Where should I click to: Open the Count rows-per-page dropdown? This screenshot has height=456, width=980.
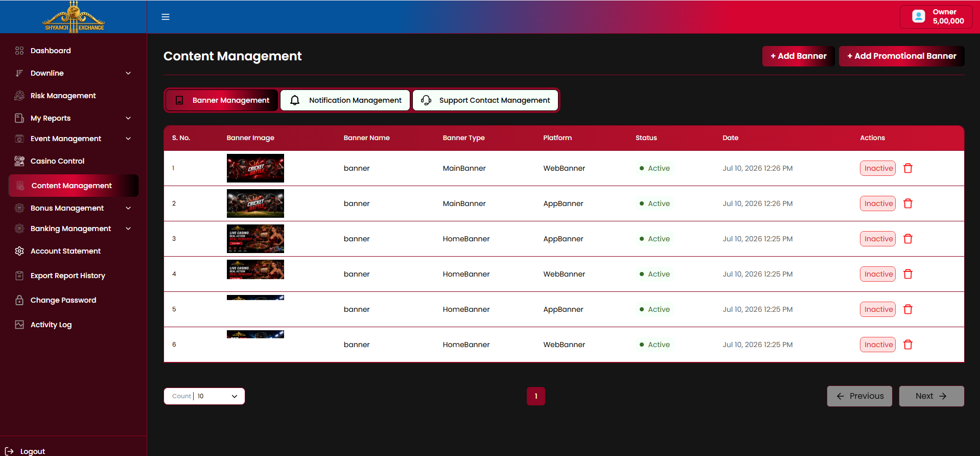204,396
